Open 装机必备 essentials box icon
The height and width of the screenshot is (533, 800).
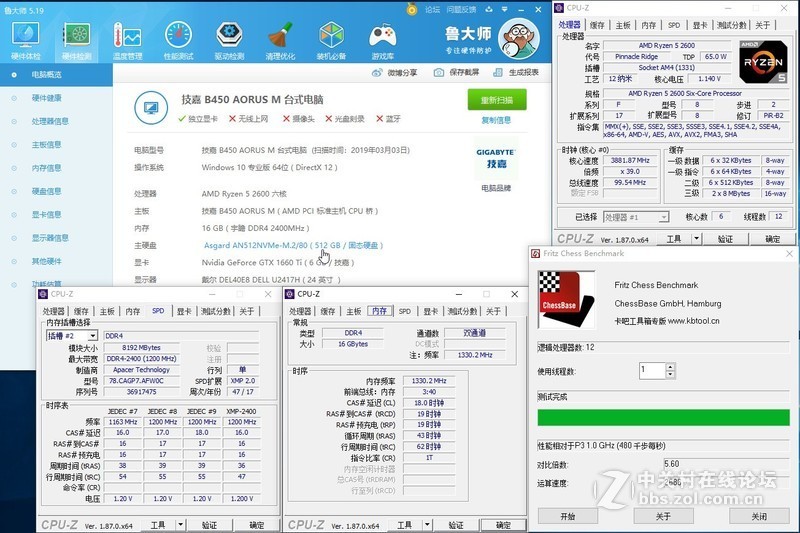[332, 40]
